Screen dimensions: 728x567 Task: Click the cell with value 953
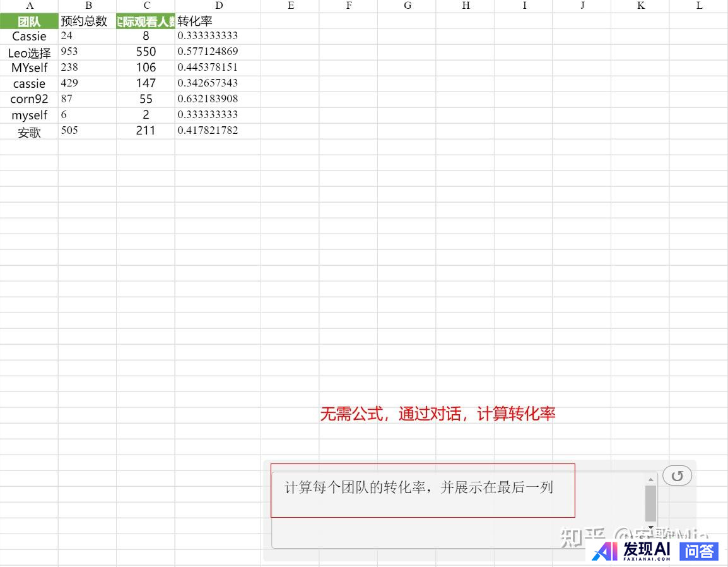[88, 52]
